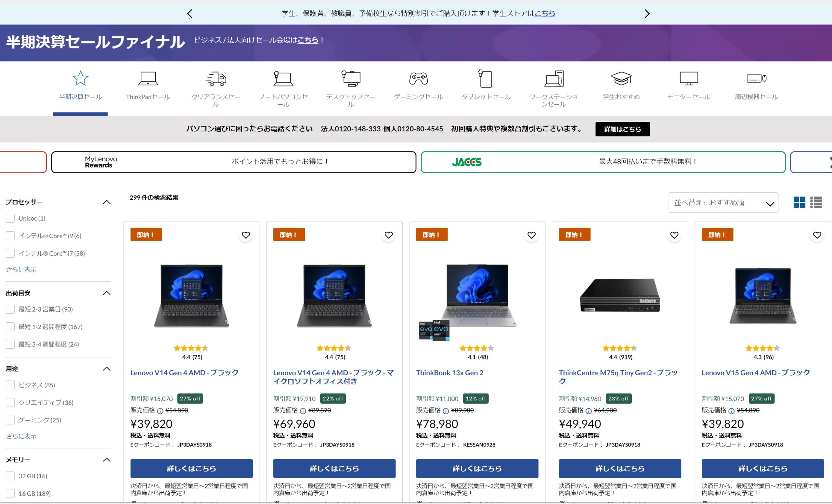
Task: Open the モニターセール display icon
Action: tap(688, 78)
